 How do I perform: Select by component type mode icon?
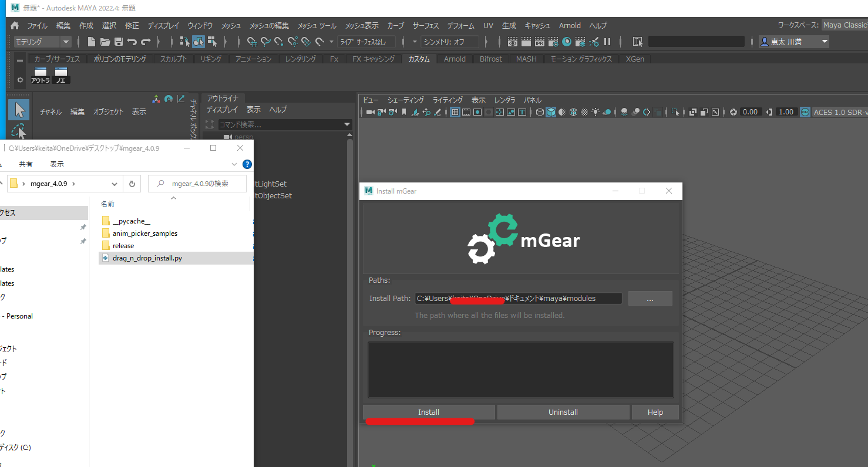212,42
